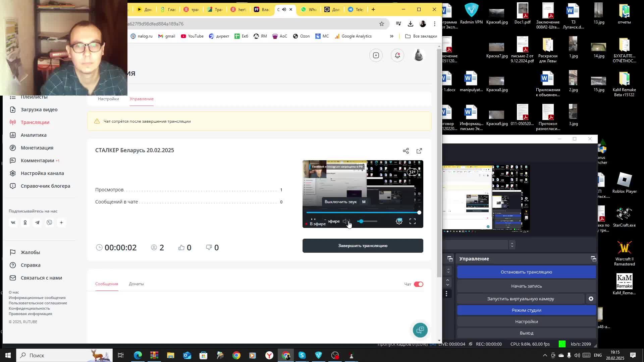Viewport: 644px width, 362px height.
Task: Open Все закладки folder
Action: click(421, 36)
